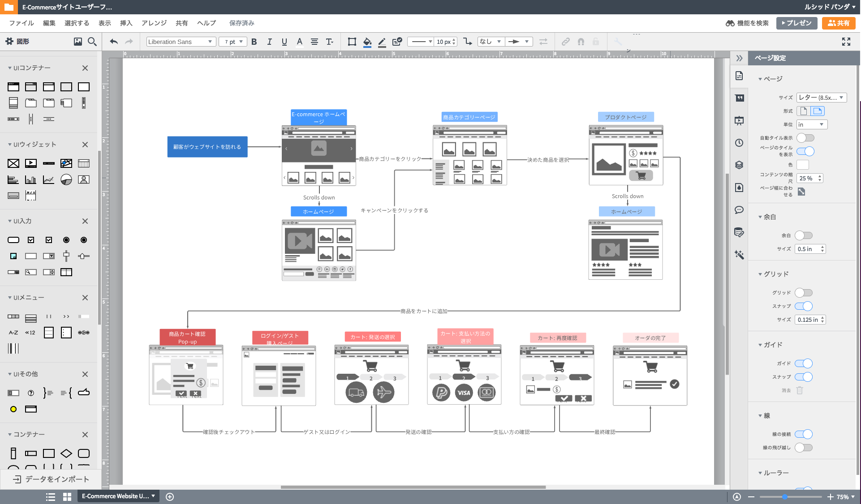Image resolution: width=861 pixels, height=504 pixels.
Task: Click the page background 色 swatch
Action: click(x=802, y=165)
